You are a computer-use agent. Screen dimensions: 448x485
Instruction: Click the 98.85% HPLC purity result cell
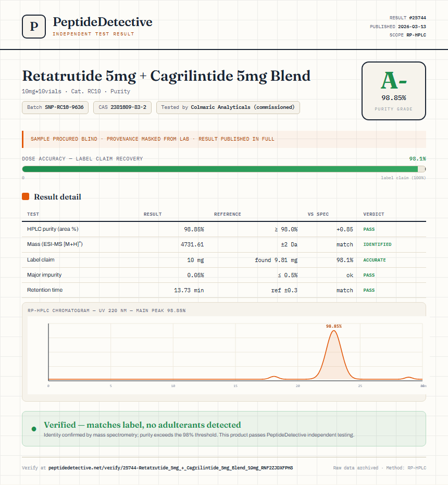pyautogui.click(x=194, y=229)
